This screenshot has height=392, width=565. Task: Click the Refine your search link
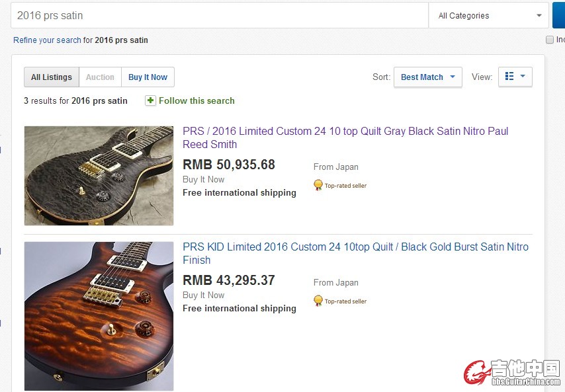click(x=47, y=40)
